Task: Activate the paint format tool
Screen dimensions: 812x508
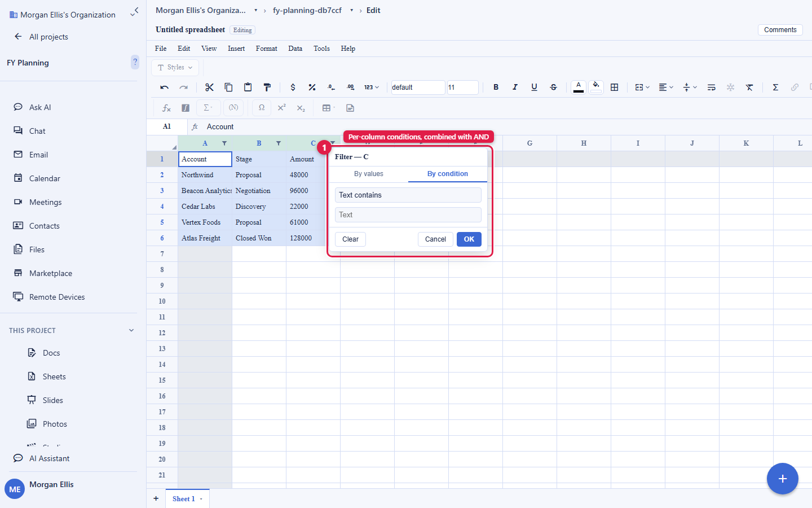Action: coord(267,87)
